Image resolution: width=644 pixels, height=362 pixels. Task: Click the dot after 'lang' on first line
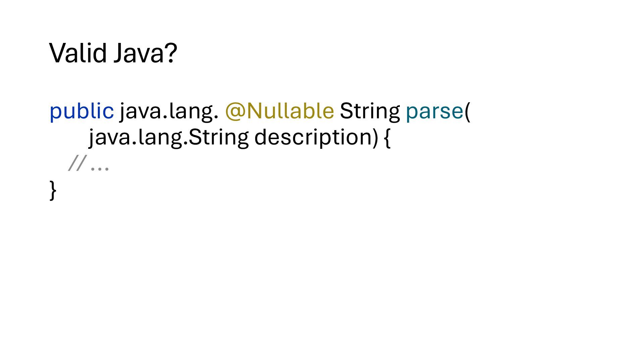(x=215, y=117)
